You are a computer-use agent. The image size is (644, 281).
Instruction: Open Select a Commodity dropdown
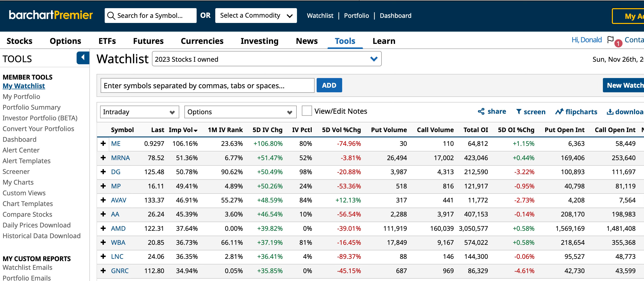256,16
